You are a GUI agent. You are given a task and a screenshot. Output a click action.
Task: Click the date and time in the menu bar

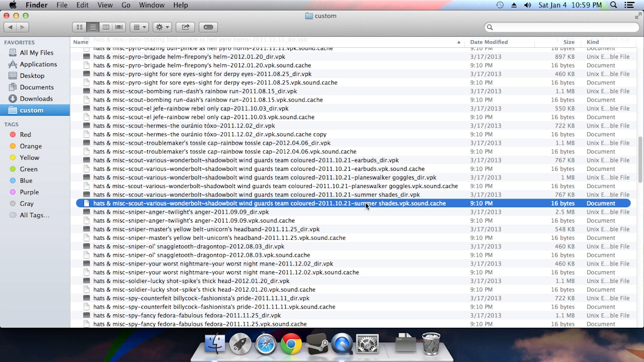click(570, 5)
